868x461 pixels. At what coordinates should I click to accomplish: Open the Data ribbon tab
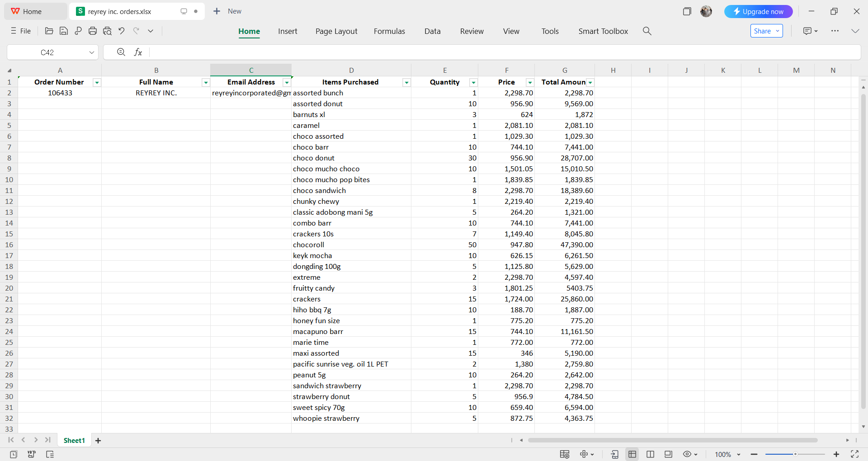432,31
